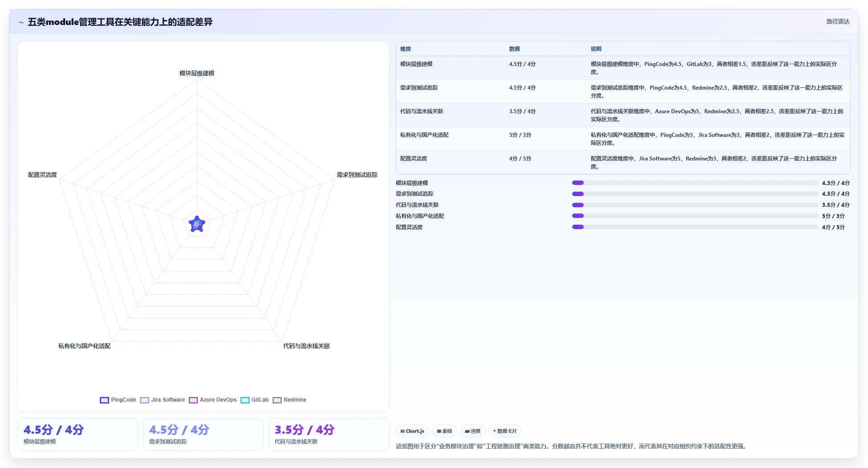The height and width of the screenshot is (468, 868).
Task: Click radar axis label 配置灵活度
Action: 42,175
